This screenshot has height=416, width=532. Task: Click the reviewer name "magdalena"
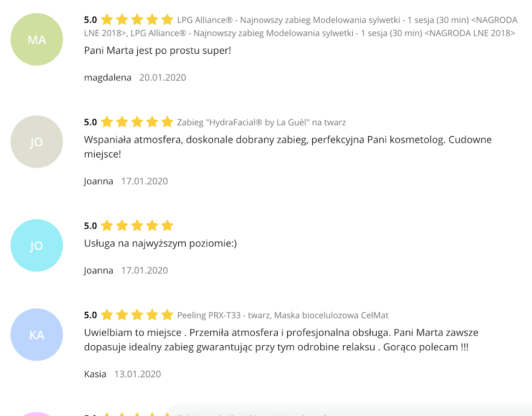(107, 78)
